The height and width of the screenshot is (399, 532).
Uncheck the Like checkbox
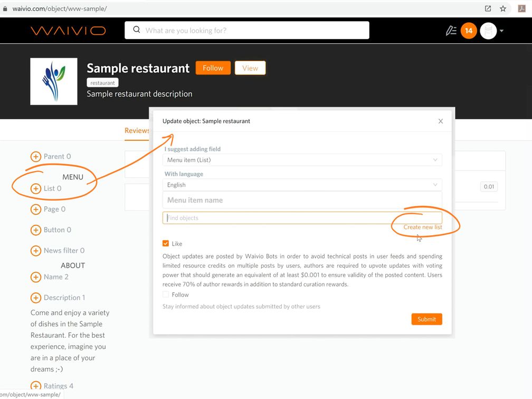click(x=166, y=244)
